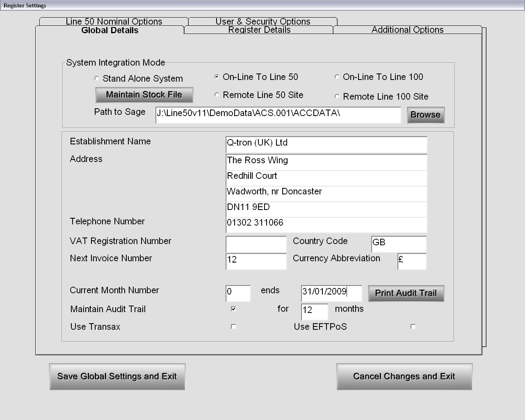Switch to Register Details tab
525x420 pixels.
click(x=259, y=30)
